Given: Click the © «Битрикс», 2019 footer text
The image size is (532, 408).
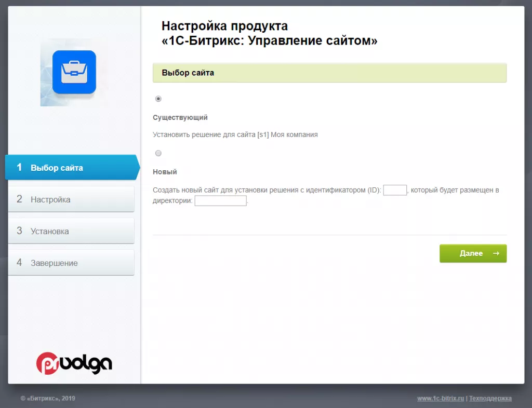Looking at the screenshot, I should (48, 399).
